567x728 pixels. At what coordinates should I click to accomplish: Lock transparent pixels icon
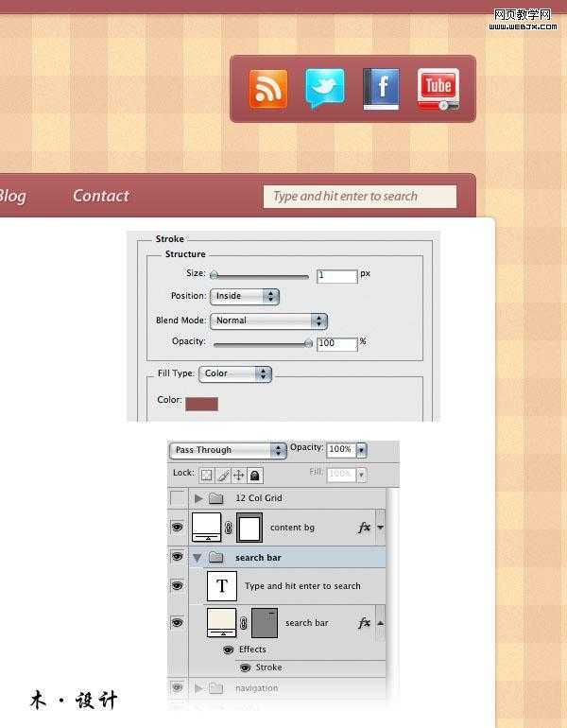pos(206,475)
